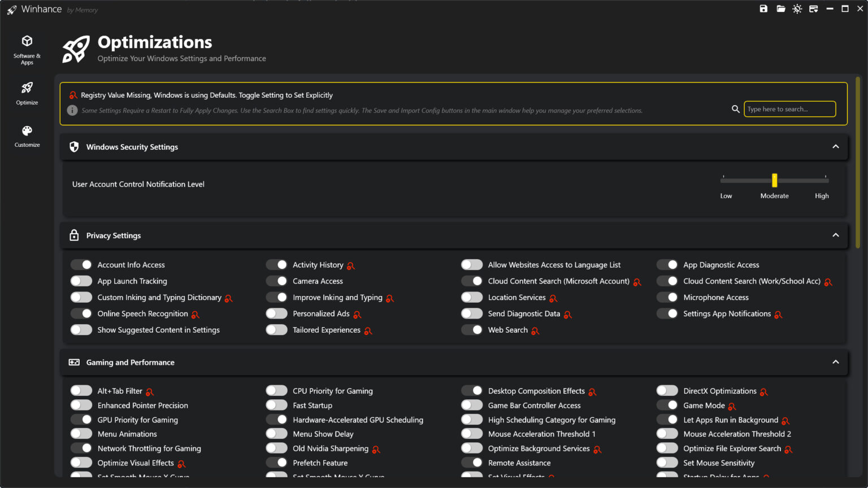Enable the Account Info Access toggle
The image size is (868, 488).
(x=81, y=264)
